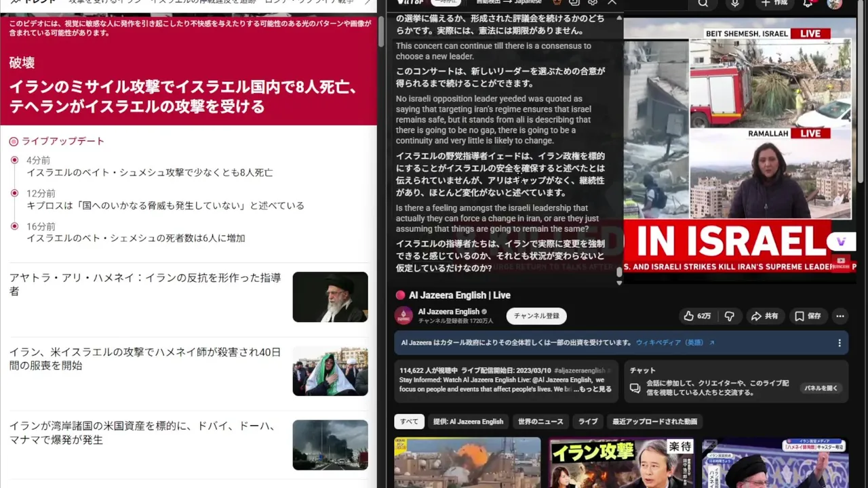868x488 pixels.
Task: Click the Al Jazeera English | Live title
Action: (460, 295)
